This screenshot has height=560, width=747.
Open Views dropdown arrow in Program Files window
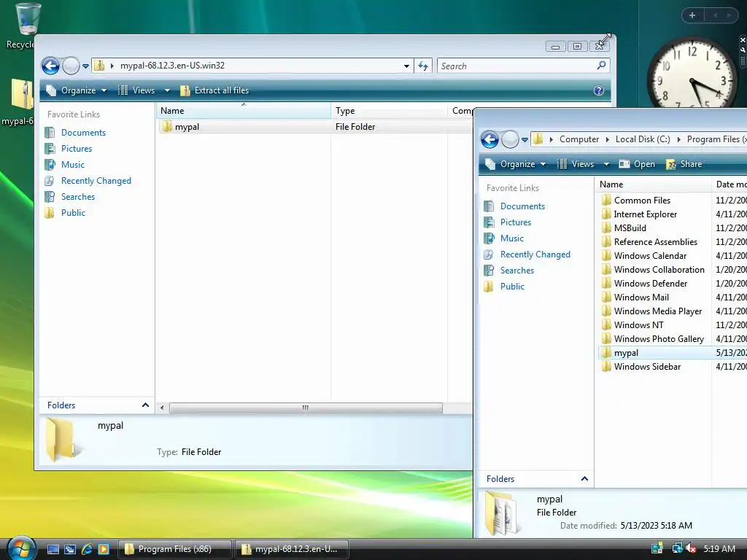point(606,164)
